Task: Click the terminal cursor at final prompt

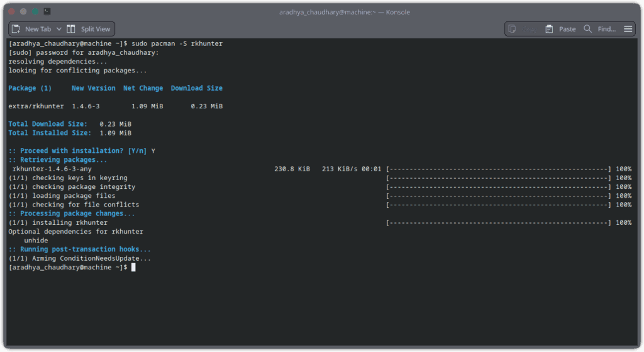Action: (x=133, y=268)
